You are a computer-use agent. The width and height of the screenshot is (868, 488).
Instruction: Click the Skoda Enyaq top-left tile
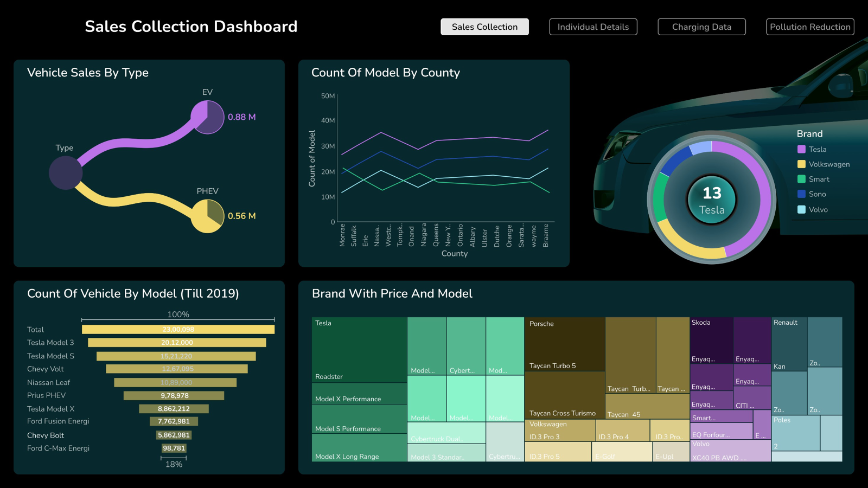pyautogui.click(x=712, y=341)
